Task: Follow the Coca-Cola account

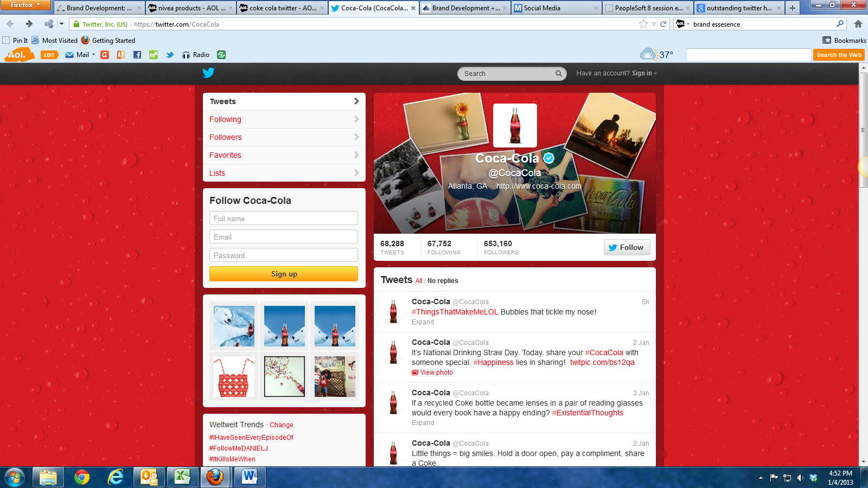Action: point(626,247)
